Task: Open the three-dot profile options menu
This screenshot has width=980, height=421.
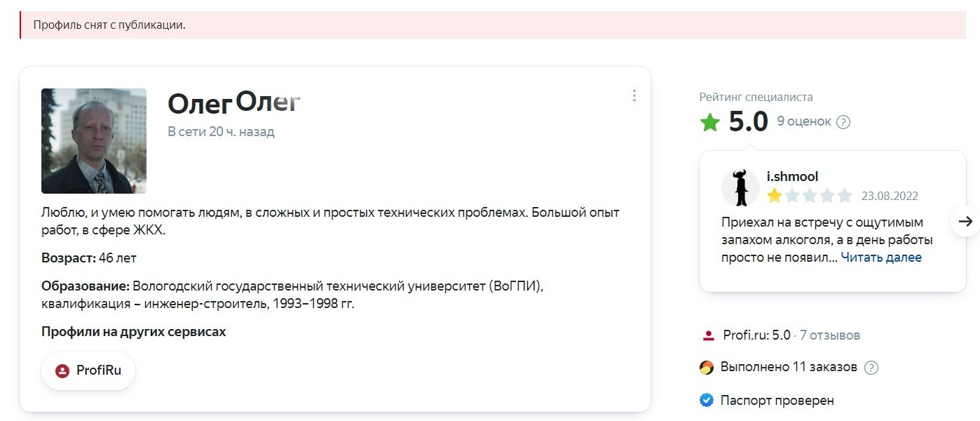Action: coord(634,95)
